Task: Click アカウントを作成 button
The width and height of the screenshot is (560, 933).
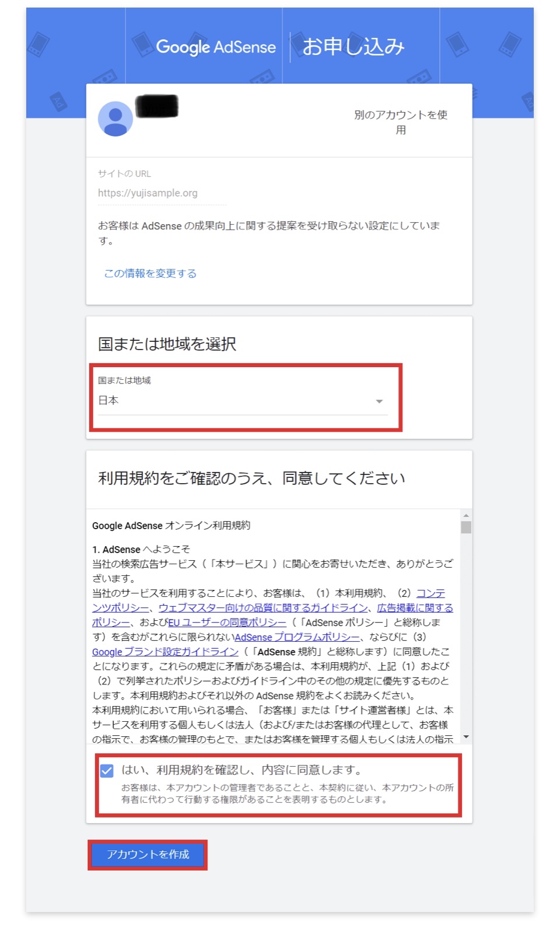Action: (148, 855)
